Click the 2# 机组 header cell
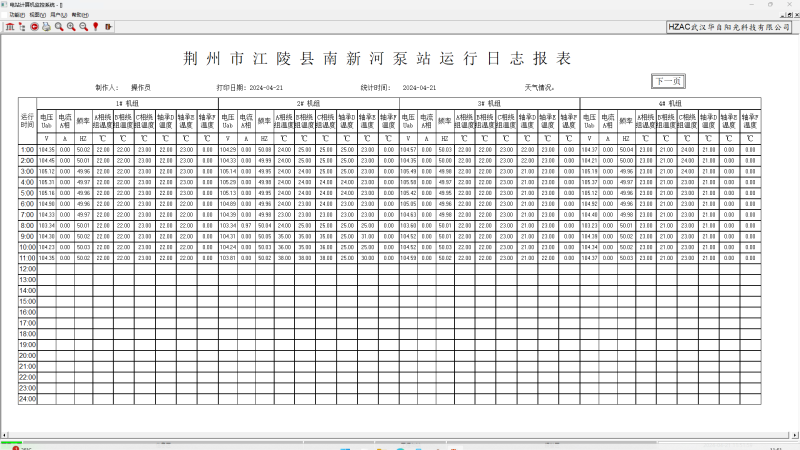This screenshot has width=800, height=450. [x=309, y=103]
